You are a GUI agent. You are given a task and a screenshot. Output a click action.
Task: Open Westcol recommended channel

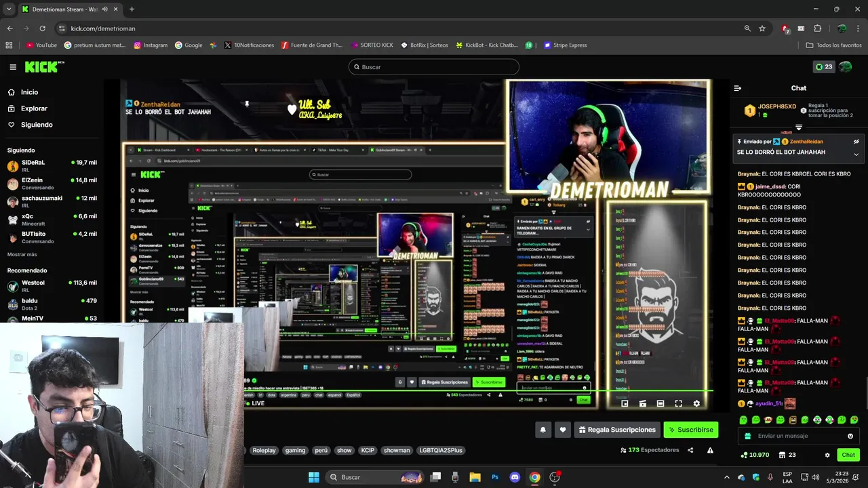(52, 286)
